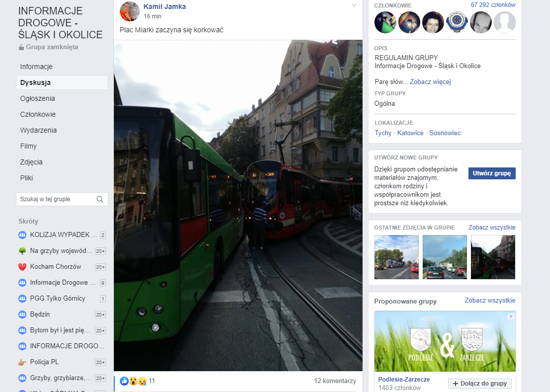Open the Sosnowiec location link
The image size is (550, 392).
tap(445, 133)
